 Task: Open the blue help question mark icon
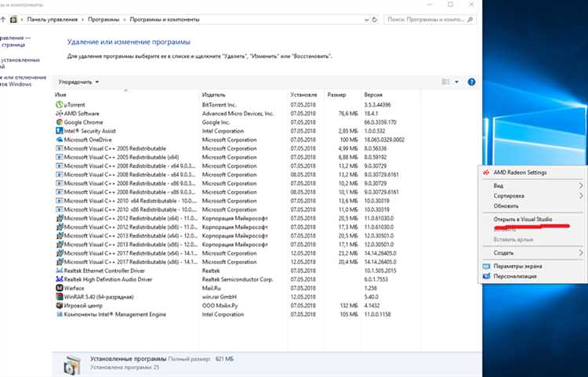tap(471, 82)
